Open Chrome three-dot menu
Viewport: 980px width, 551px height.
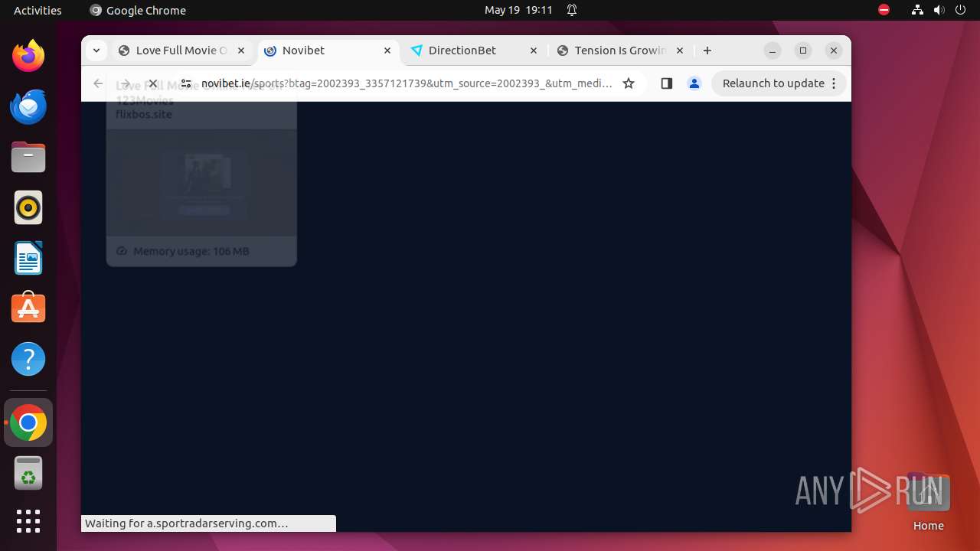click(834, 83)
